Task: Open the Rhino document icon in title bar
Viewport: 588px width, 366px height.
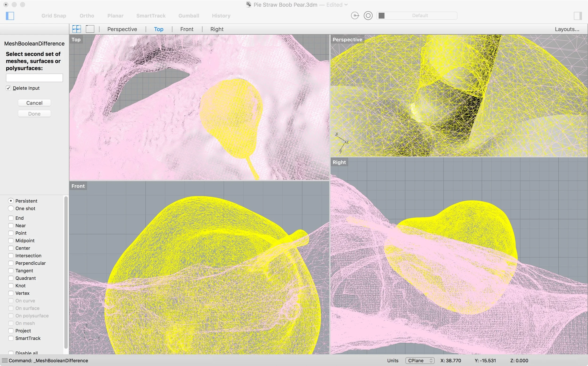Action: pos(248,5)
